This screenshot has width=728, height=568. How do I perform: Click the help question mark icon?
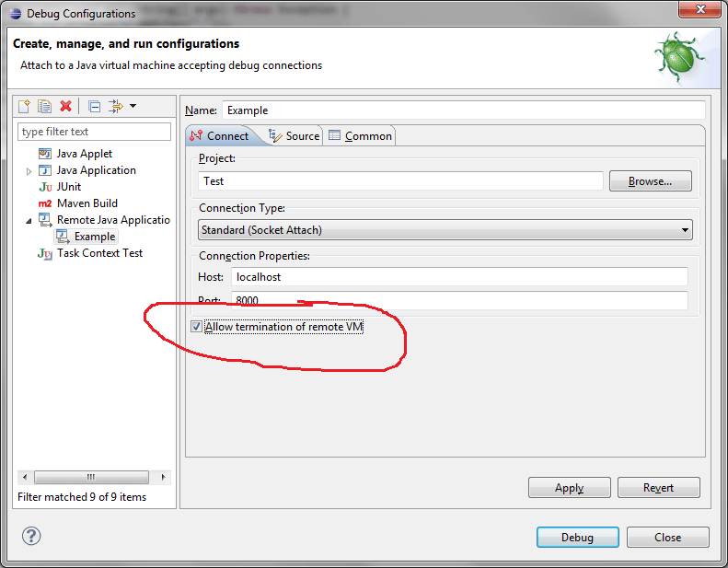[x=31, y=536]
